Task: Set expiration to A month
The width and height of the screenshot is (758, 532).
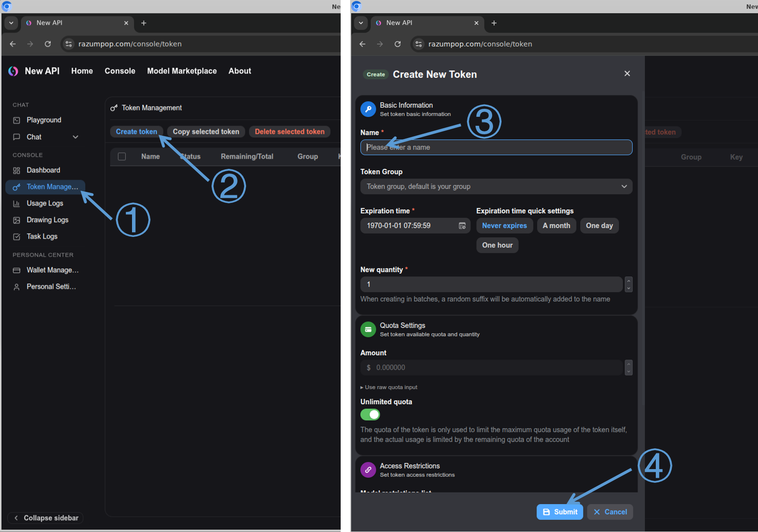Action: (556, 226)
